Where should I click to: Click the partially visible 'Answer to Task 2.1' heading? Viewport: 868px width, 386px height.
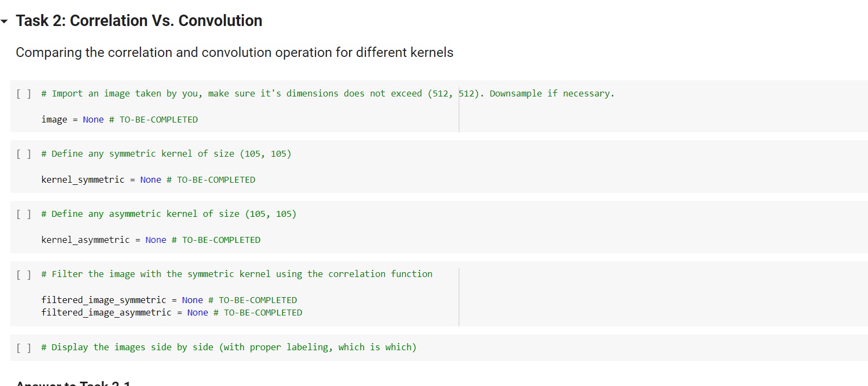point(73,383)
